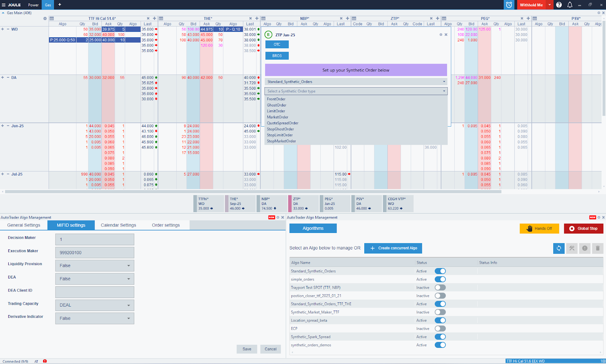Viewport: 606px width, 364px height.
Task: Open the algo tools wrench icon
Action: tap(572, 248)
